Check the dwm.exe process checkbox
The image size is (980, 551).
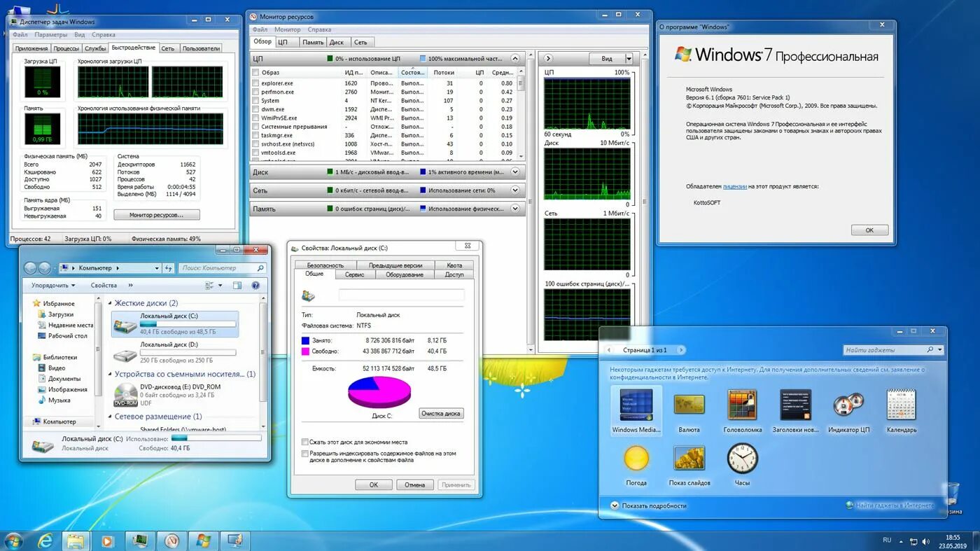(x=255, y=109)
